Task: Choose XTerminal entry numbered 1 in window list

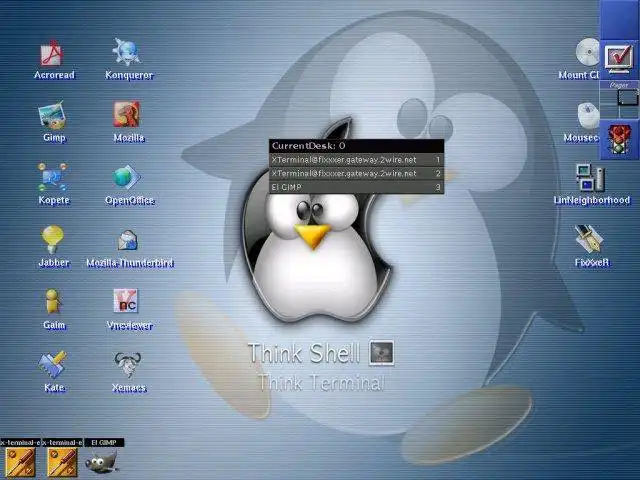Action: (x=356, y=160)
